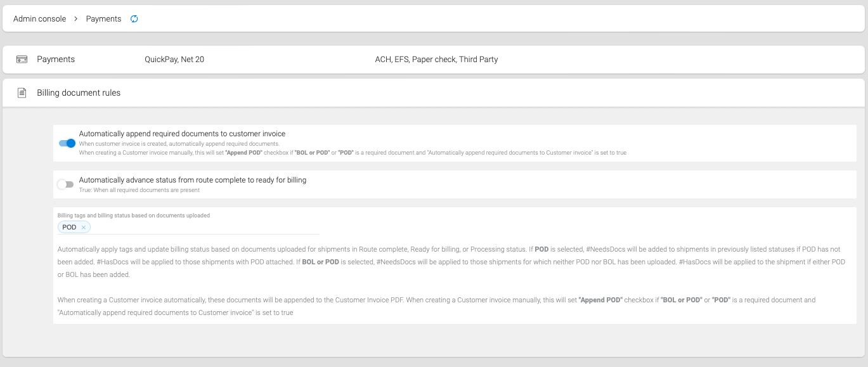Viewport: 868px width, 367px height.
Task: Click the credit card icon in Payments row
Action: [x=22, y=60]
